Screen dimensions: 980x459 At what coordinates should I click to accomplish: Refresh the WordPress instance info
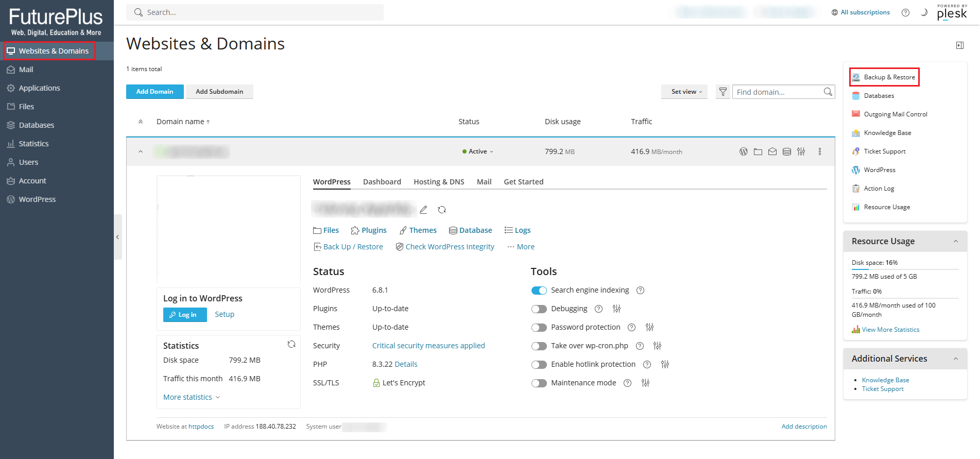[442, 210]
